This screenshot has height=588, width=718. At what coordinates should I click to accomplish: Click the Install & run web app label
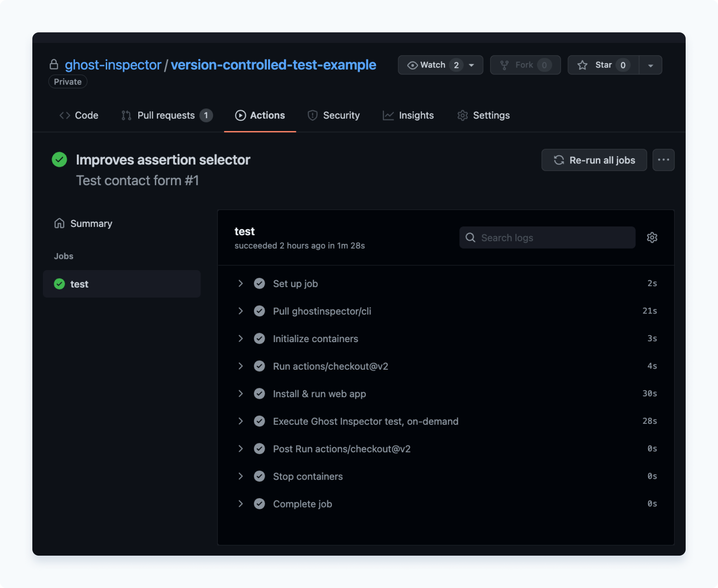coord(319,393)
